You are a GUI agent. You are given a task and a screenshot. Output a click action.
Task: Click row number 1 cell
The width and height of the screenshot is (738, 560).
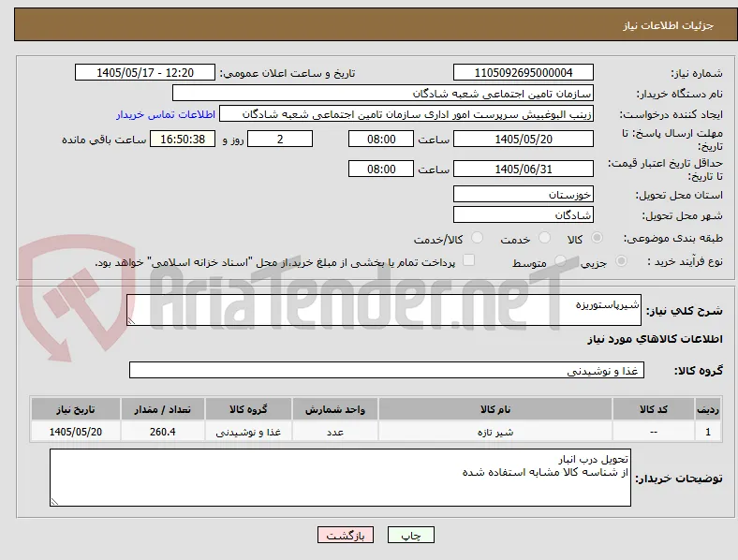(x=708, y=431)
